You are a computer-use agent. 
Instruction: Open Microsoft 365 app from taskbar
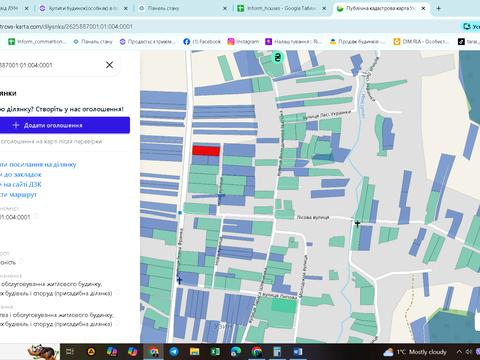coord(112,352)
